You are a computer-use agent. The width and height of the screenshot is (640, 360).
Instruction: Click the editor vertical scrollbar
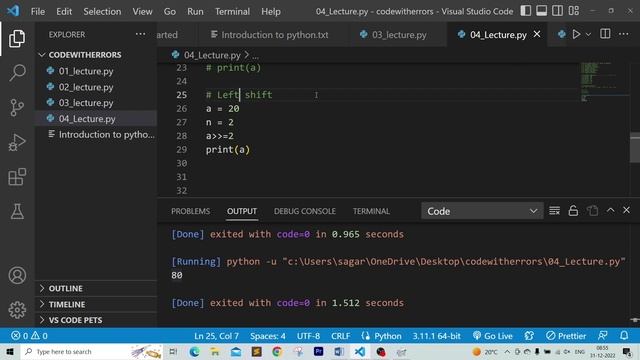click(x=635, y=147)
